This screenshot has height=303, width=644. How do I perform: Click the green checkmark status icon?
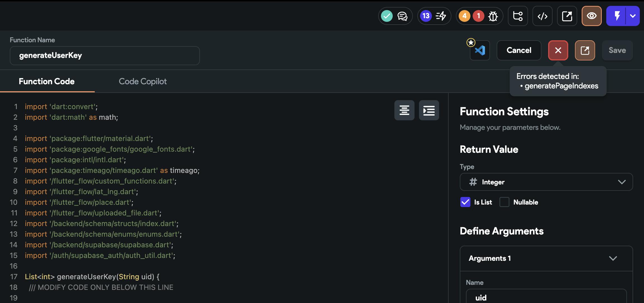387,16
